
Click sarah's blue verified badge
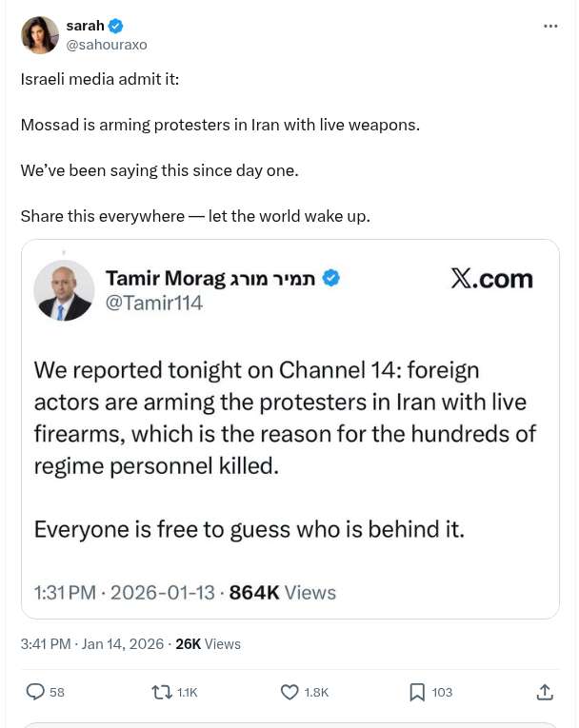(116, 26)
